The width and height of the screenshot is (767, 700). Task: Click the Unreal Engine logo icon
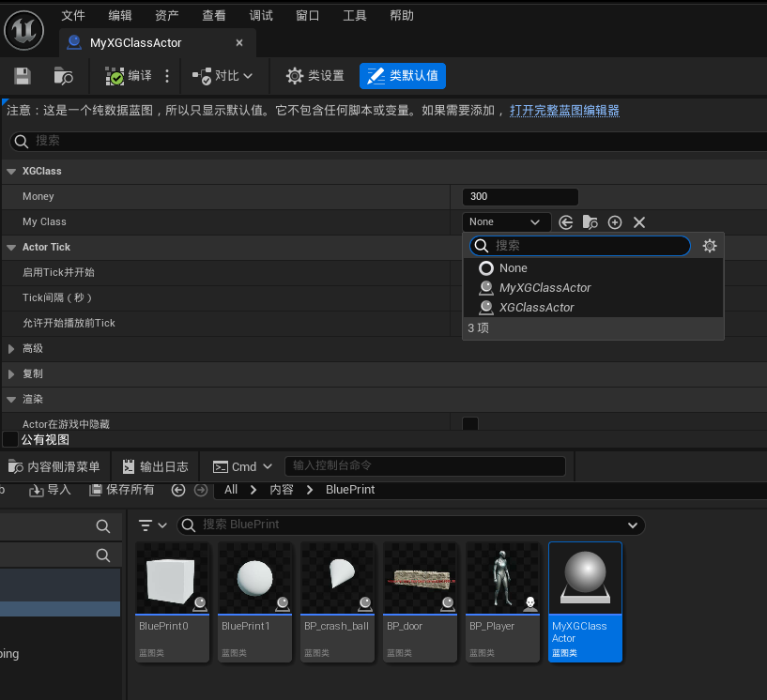pyautogui.click(x=24, y=30)
